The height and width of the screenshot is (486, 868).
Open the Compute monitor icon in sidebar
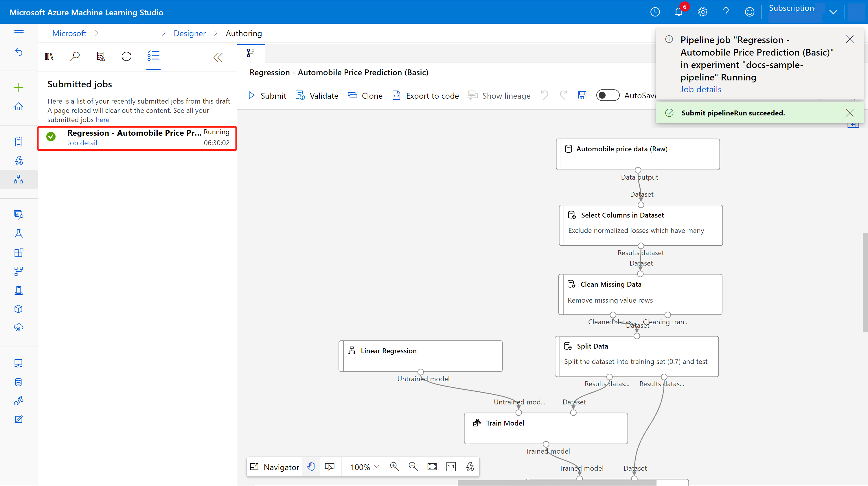click(x=19, y=363)
